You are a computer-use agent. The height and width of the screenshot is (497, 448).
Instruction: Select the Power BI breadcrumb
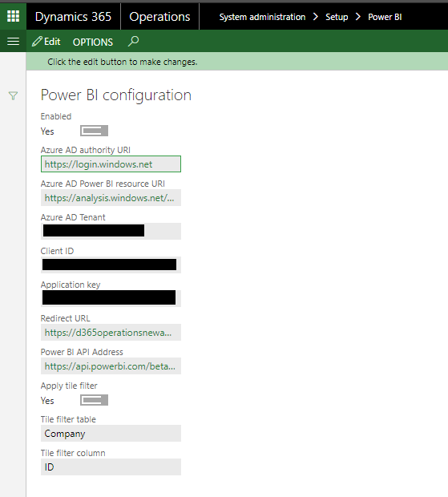385,17
